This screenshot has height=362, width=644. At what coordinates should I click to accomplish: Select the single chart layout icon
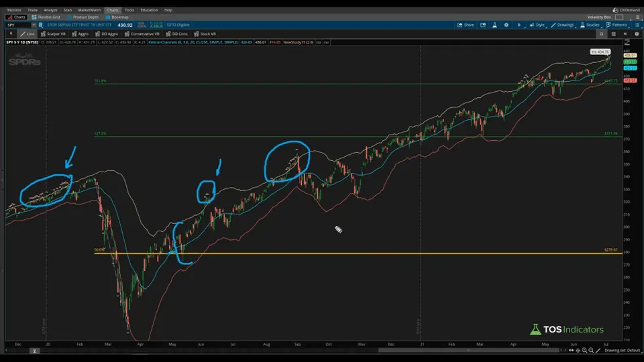602,34
